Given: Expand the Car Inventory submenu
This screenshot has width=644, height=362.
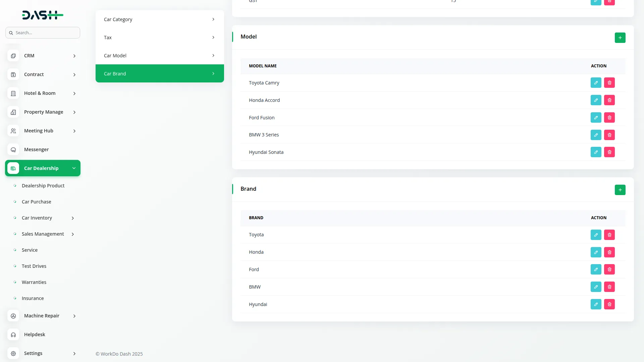Looking at the screenshot, I should [x=72, y=218].
